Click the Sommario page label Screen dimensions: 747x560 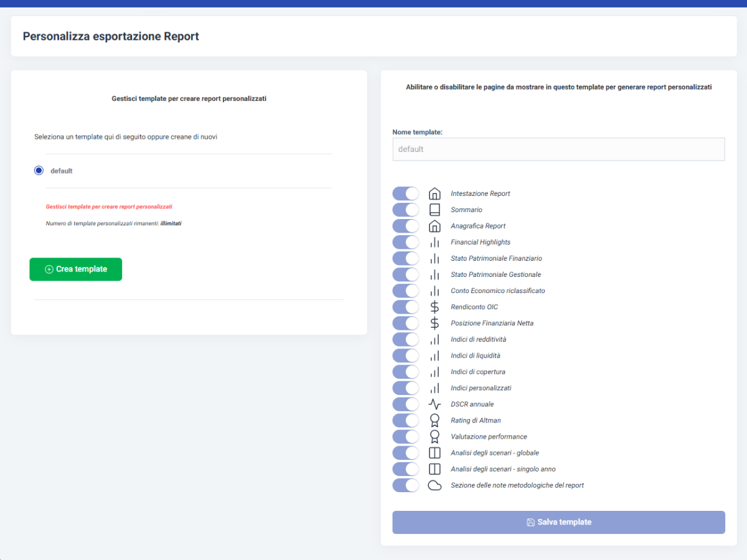coord(467,210)
